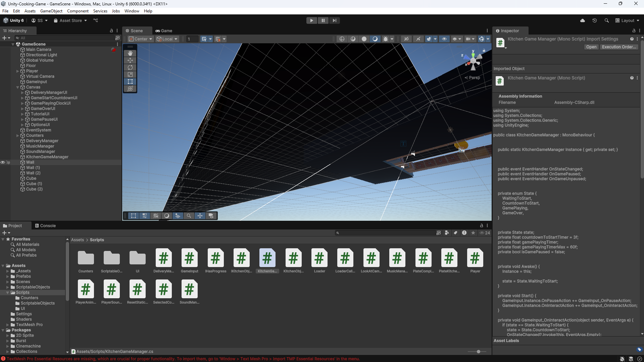Toggle the Hierarchy panel lock
The width and height of the screenshot is (644, 362).
(111, 31)
